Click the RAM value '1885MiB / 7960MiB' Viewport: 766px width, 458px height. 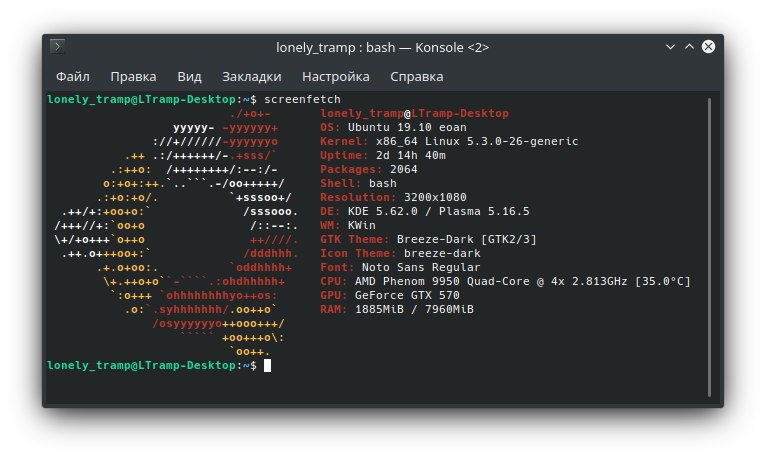414,310
